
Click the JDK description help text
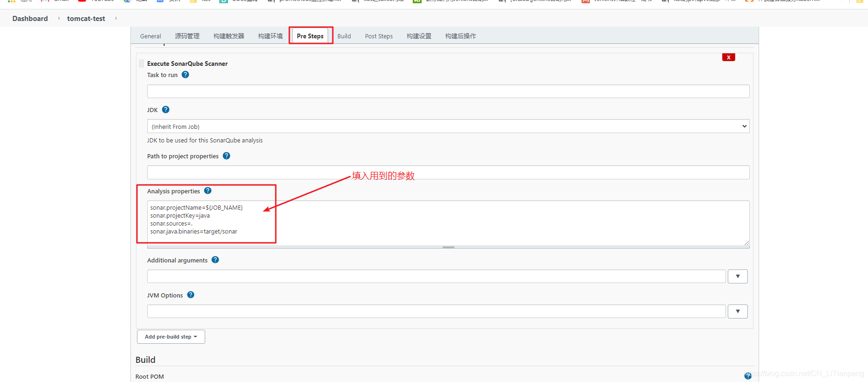(205, 140)
